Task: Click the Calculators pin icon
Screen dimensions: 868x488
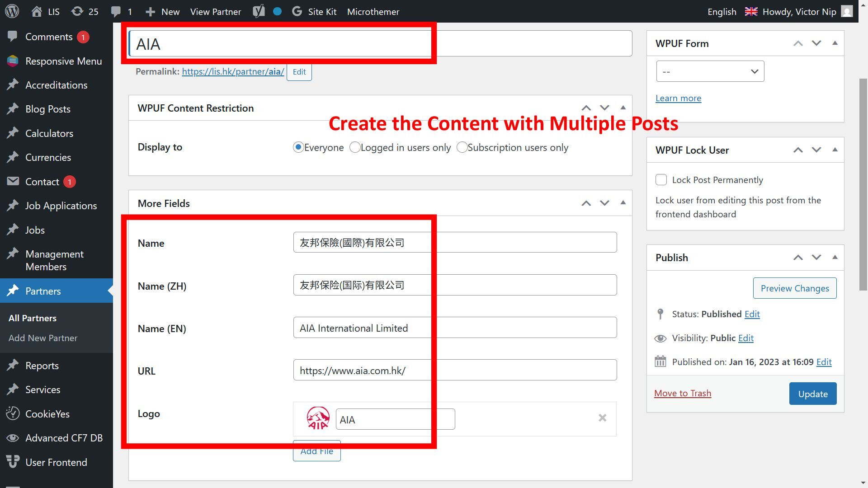Action: click(13, 133)
